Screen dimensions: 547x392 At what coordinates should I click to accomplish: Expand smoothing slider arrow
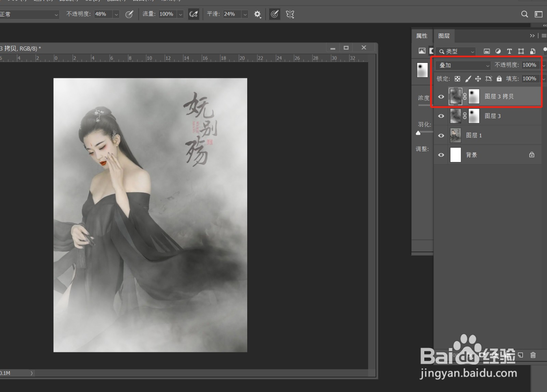tap(245, 14)
